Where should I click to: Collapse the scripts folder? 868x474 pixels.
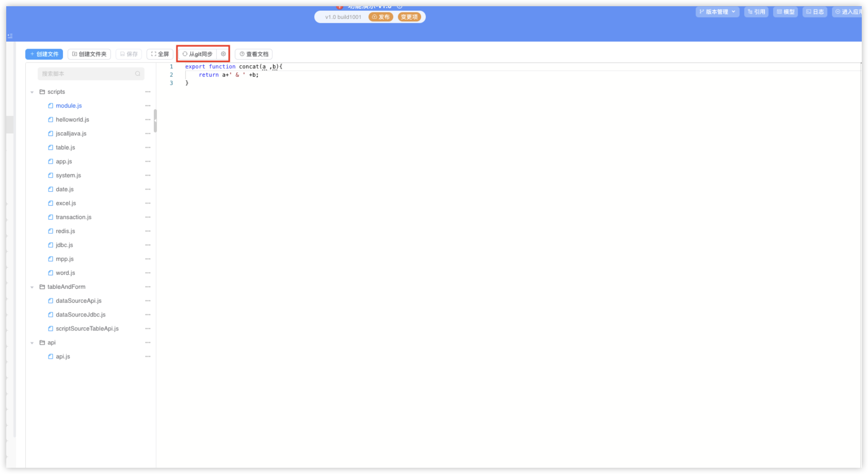[x=32, y=92]
